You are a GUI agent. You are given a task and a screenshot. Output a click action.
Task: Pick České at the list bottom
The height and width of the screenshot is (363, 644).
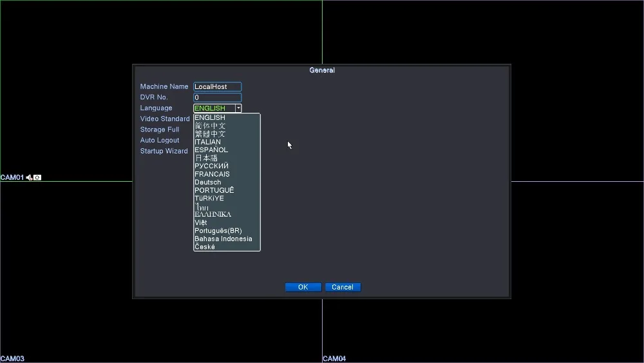pyautogui.click(x=205, y=247)
